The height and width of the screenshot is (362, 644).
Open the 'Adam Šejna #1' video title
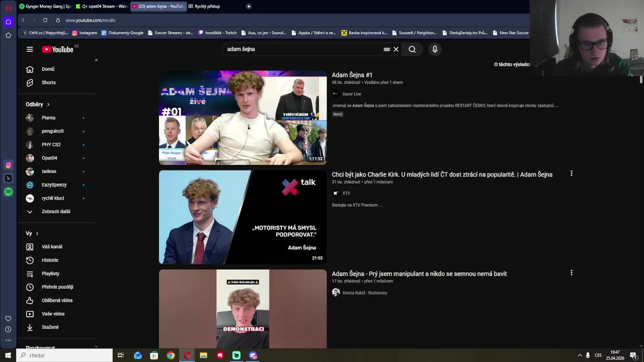point(352,75)
